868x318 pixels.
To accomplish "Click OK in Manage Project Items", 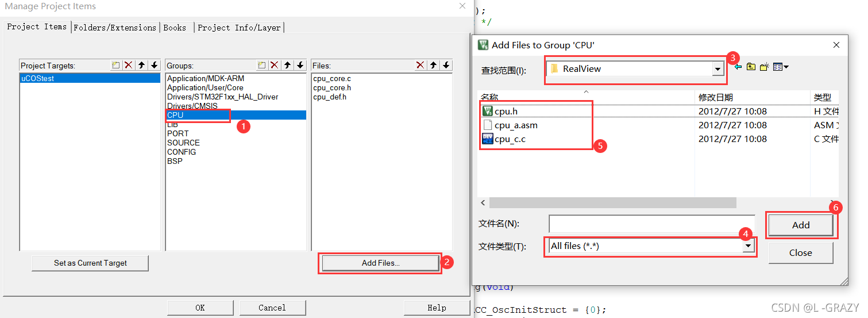I will pos(200,308).
